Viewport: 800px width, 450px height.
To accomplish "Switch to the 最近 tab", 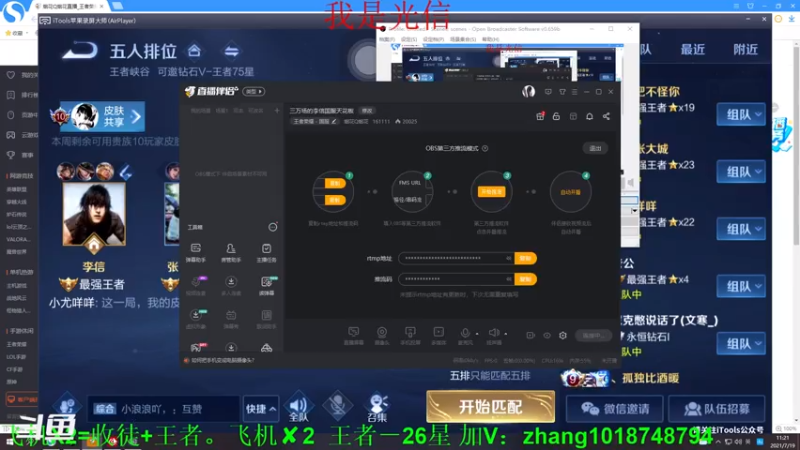I will pos(693,49).
